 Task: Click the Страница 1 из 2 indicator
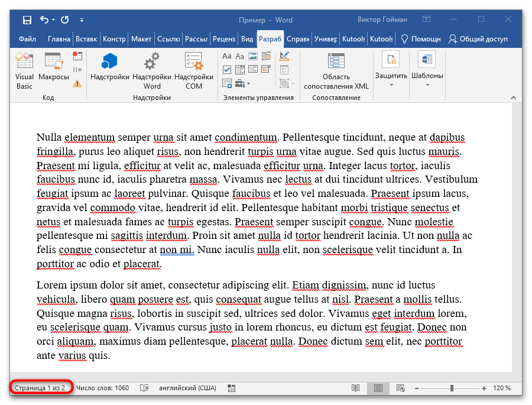[41, 388]
